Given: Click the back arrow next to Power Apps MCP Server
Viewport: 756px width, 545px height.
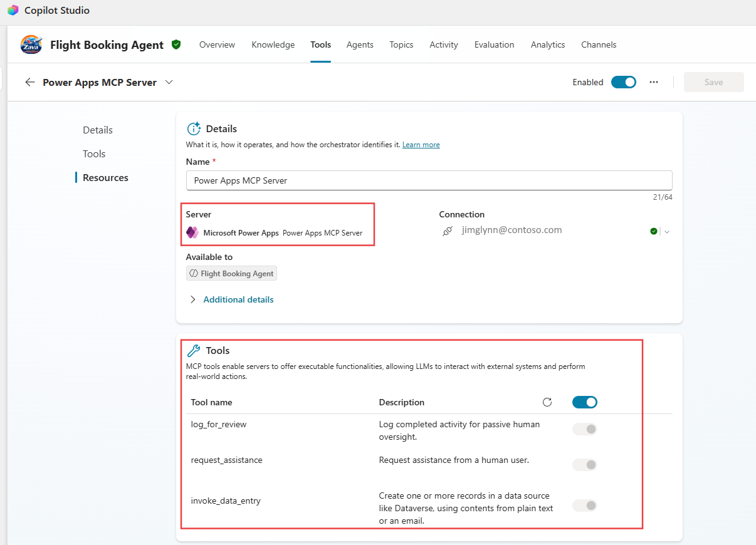Looking at the screenshot, I should pyautogui.click(x=30, y=82).
